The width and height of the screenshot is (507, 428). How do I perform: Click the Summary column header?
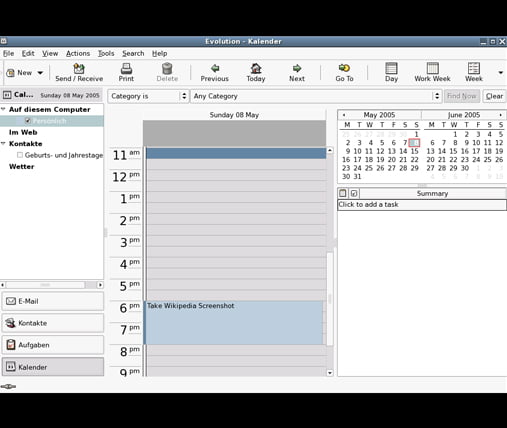[x=433, y=193]
